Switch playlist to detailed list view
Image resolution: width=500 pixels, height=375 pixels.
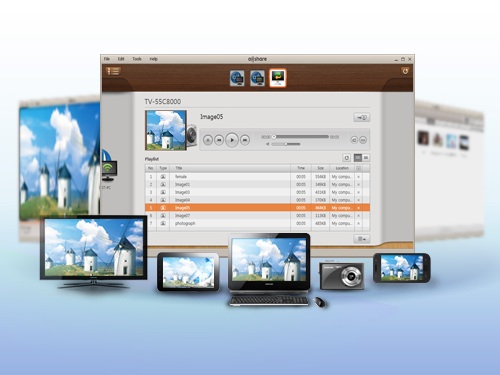click(x=358, y=158)
